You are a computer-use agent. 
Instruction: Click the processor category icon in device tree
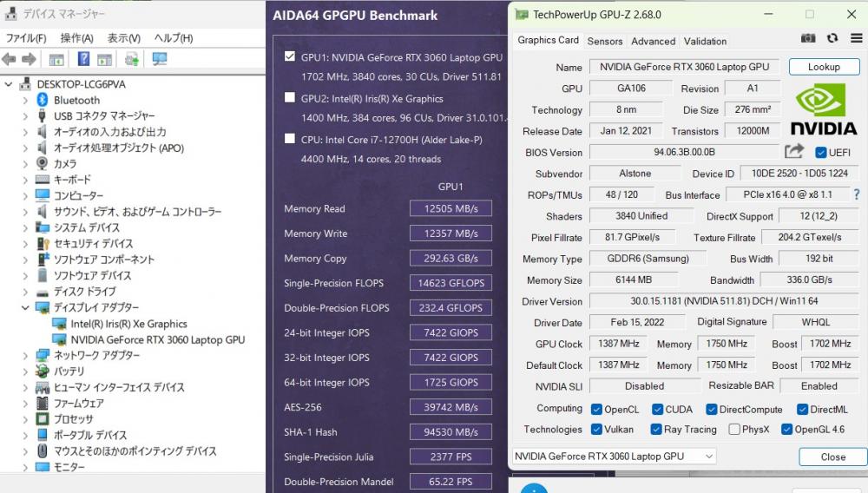42,419
